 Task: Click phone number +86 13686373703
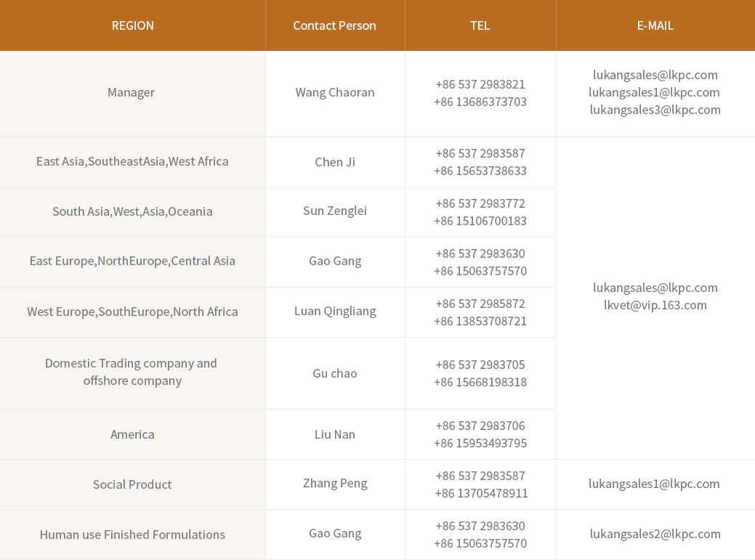pyautogui.click(x=480, y=102)
